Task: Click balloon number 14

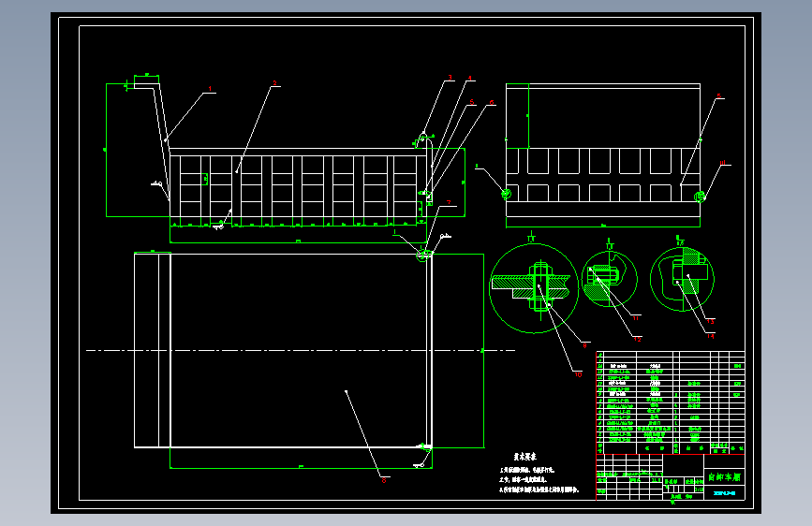Action: (711, 337)
